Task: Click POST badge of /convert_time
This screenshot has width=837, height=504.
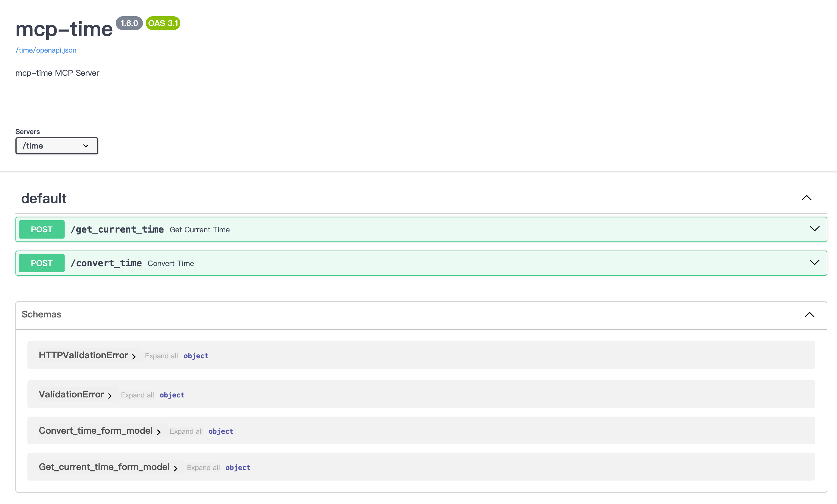Action: coord(41,263)
